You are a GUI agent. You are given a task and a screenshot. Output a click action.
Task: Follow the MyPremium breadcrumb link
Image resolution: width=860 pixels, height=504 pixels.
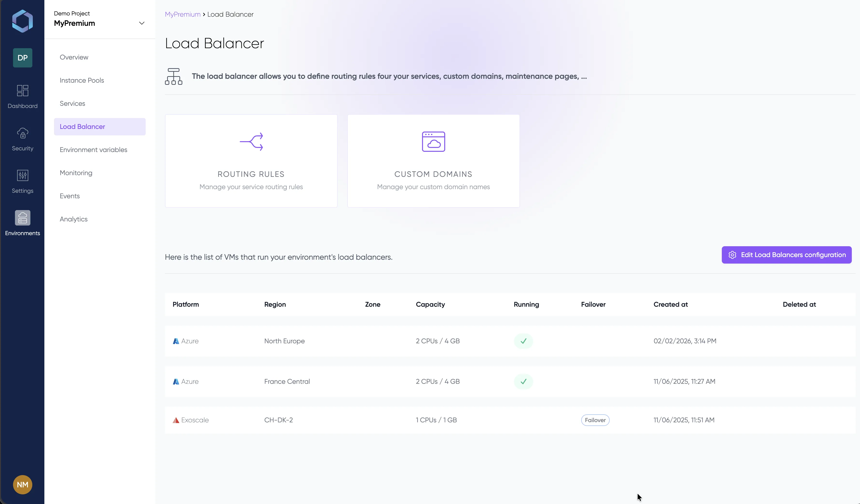point(183,14)
